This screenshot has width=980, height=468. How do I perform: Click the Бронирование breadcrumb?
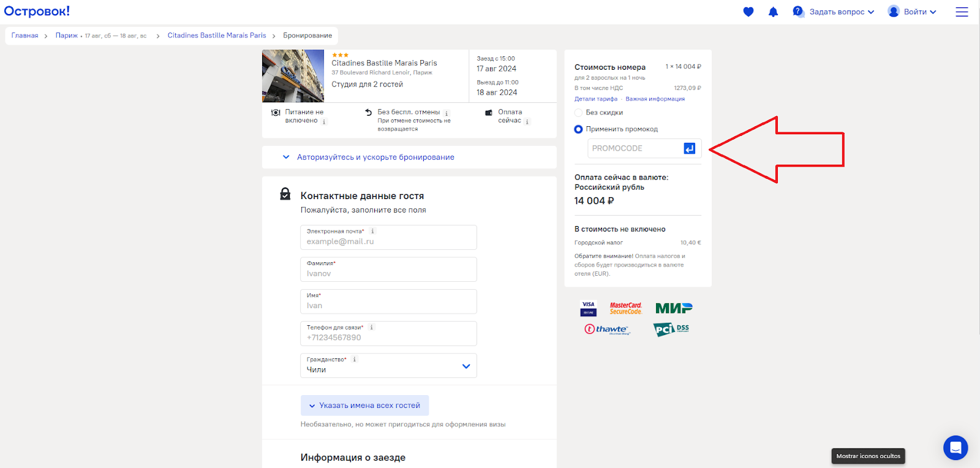click(307, 36)
